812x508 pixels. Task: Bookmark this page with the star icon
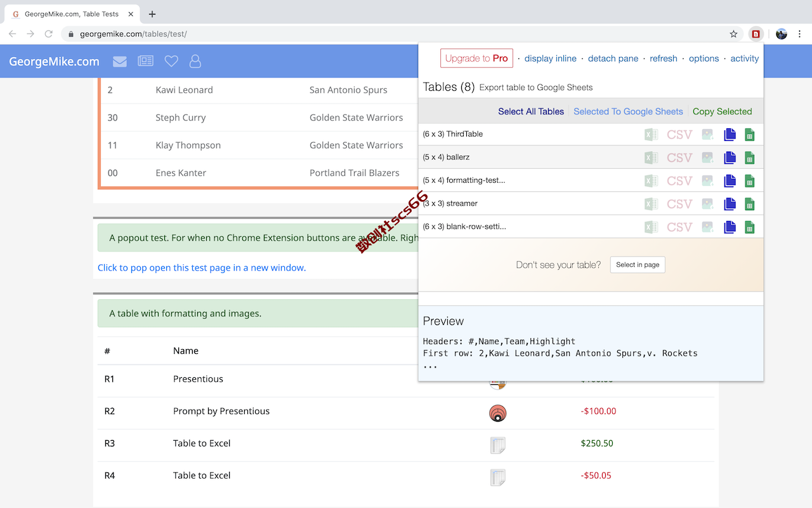(733, 34)
